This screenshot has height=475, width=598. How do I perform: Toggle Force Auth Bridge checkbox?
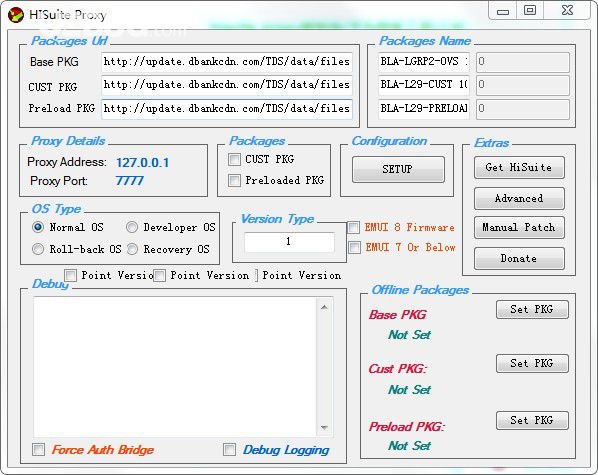(39, 449)
